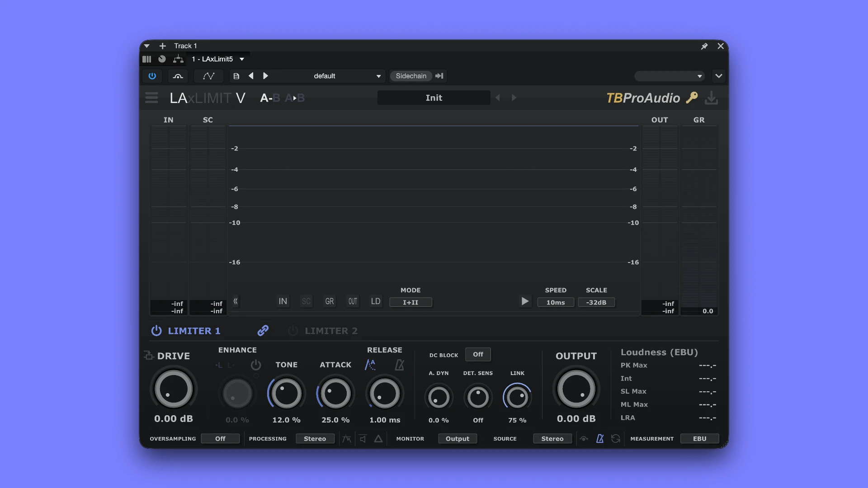Toggle the ENHANCE power button
This screenshot has width=868, height=488.
[256, 365]
